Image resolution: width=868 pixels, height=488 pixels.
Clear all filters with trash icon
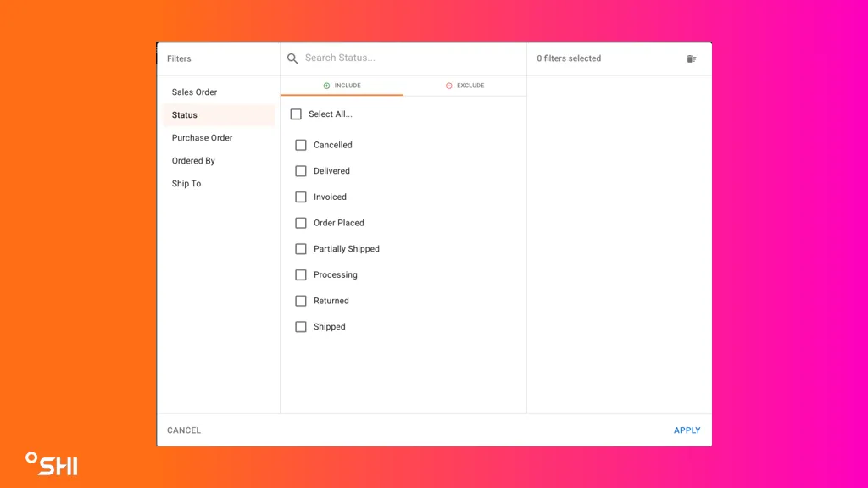(692, 58)
